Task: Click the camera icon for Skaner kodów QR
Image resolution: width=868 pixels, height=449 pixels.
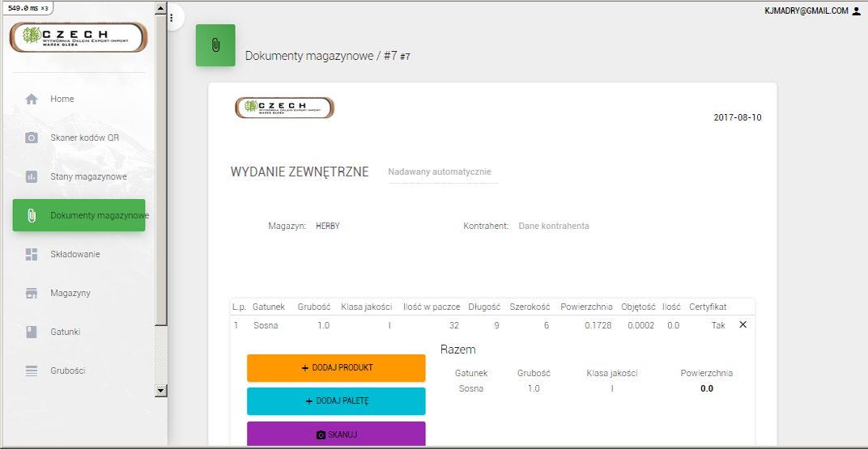Action: (32, 138)
